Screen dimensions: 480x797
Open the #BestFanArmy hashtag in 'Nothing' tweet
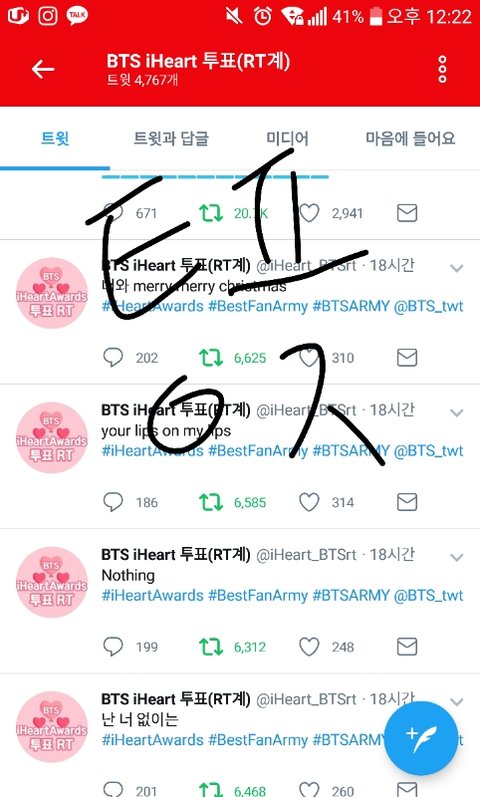click(x=258, y=595)
